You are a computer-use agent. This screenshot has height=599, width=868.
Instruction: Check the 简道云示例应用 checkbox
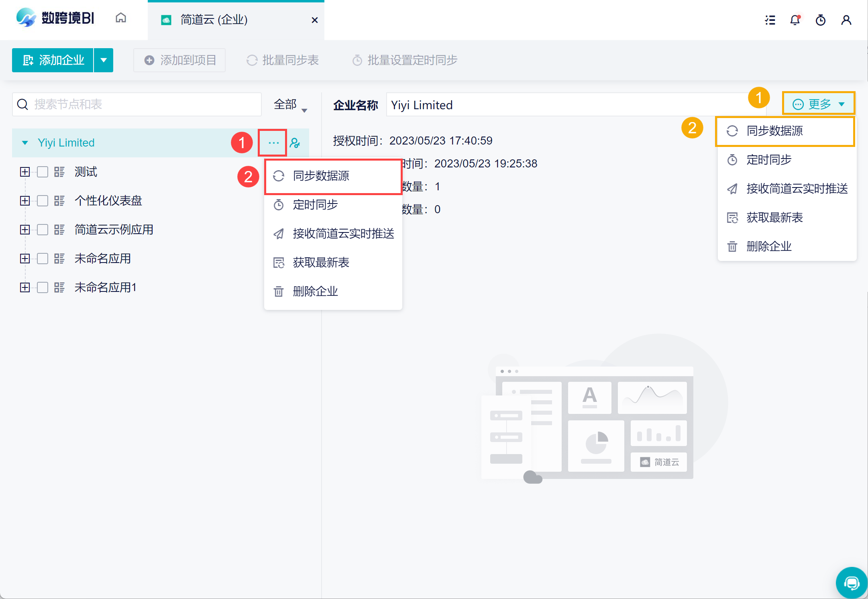[43, 230]
